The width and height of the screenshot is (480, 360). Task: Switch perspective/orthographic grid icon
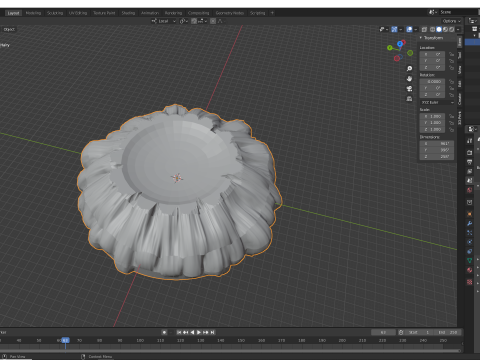pos(409,99)
